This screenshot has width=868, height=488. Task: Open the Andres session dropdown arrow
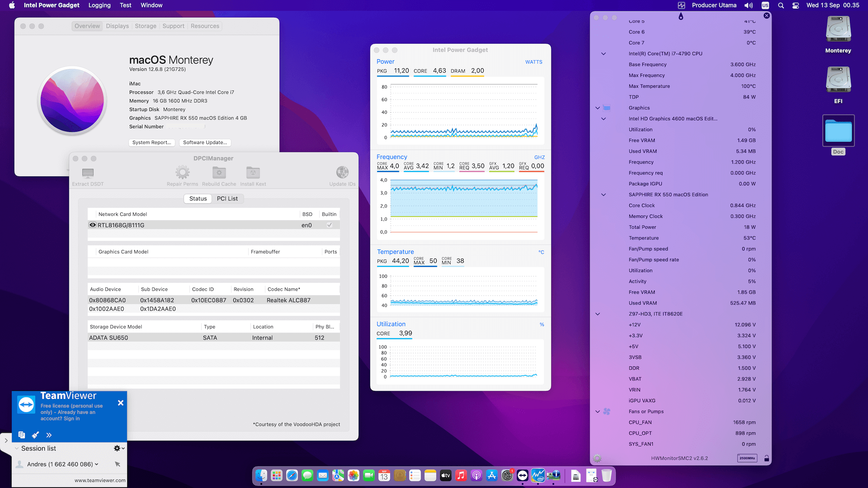[x=96, y=464]
